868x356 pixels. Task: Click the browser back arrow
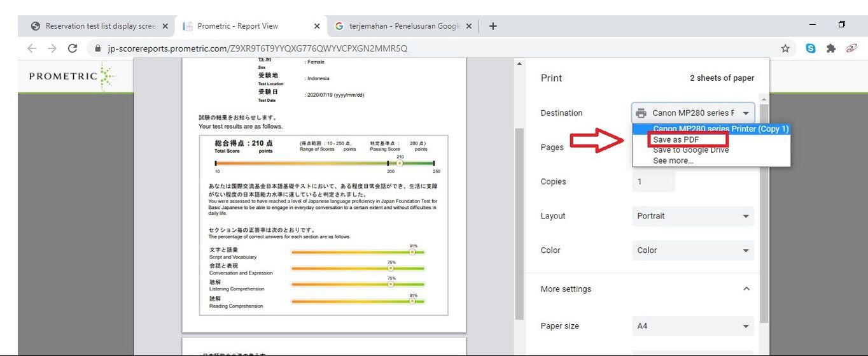pyautogui.click(x=32, y=48)
